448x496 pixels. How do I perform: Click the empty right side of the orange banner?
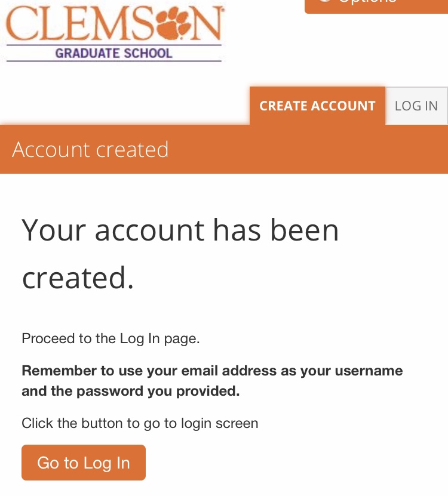(x=335, y=149)
